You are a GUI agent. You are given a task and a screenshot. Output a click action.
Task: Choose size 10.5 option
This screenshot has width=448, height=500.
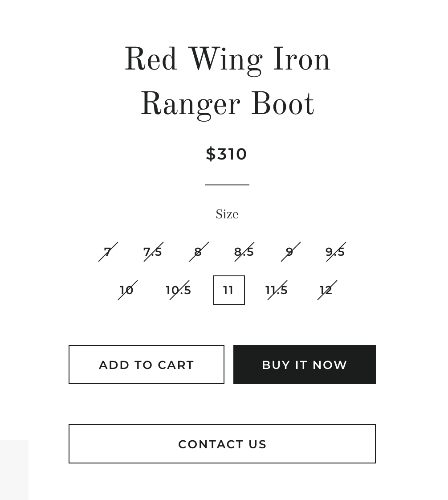coord(179,290)
